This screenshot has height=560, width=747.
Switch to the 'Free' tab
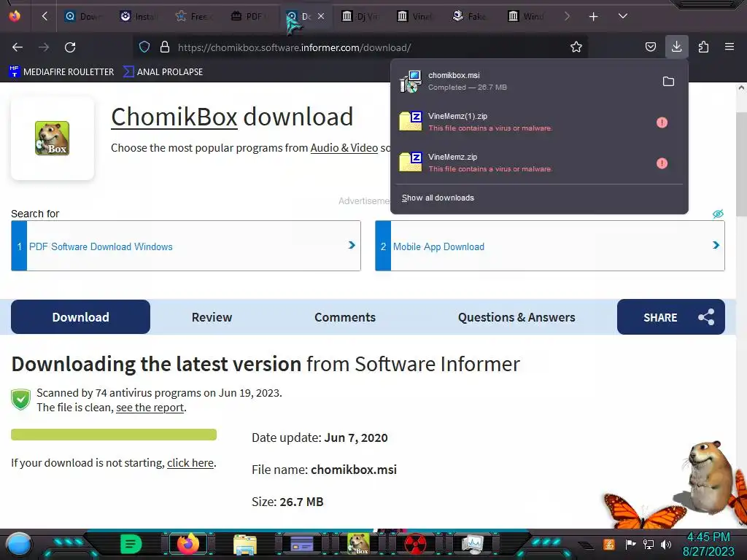click(194, 16)
